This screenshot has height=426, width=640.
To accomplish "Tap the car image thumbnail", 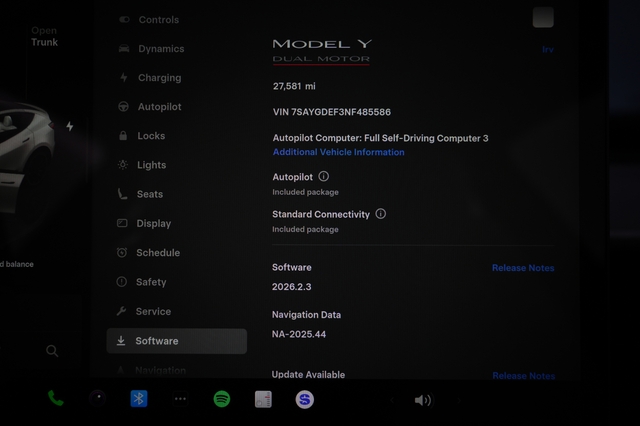I will [x=25, y=159].
